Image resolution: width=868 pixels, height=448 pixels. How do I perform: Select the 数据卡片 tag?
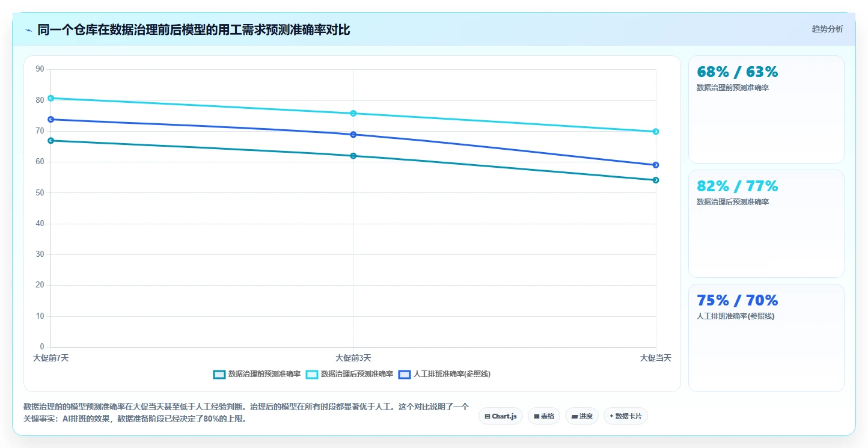coord(626,416)
